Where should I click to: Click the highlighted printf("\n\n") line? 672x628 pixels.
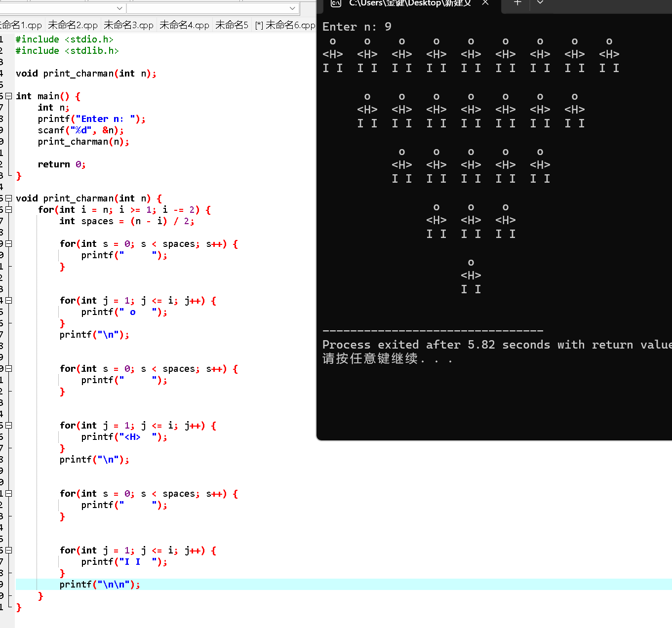[100, 585]
